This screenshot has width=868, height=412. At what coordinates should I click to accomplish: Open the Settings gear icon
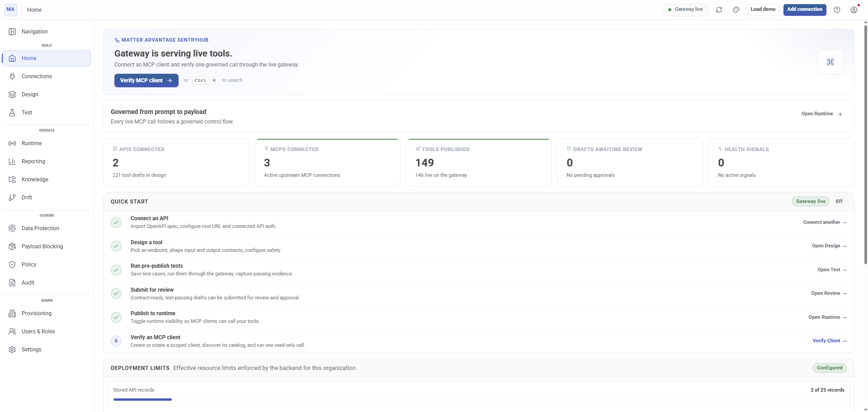pos(12,350)
